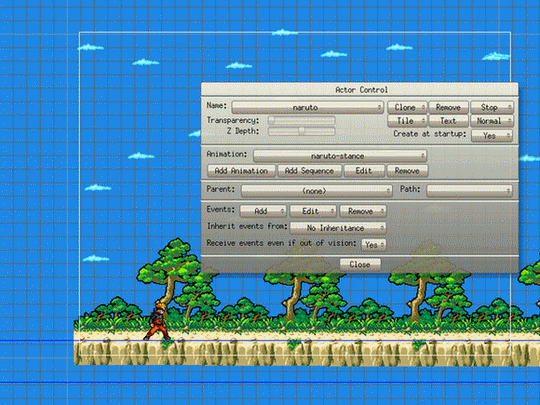
Task: Click the Z Depth slider handle
Action: point(302,131)
